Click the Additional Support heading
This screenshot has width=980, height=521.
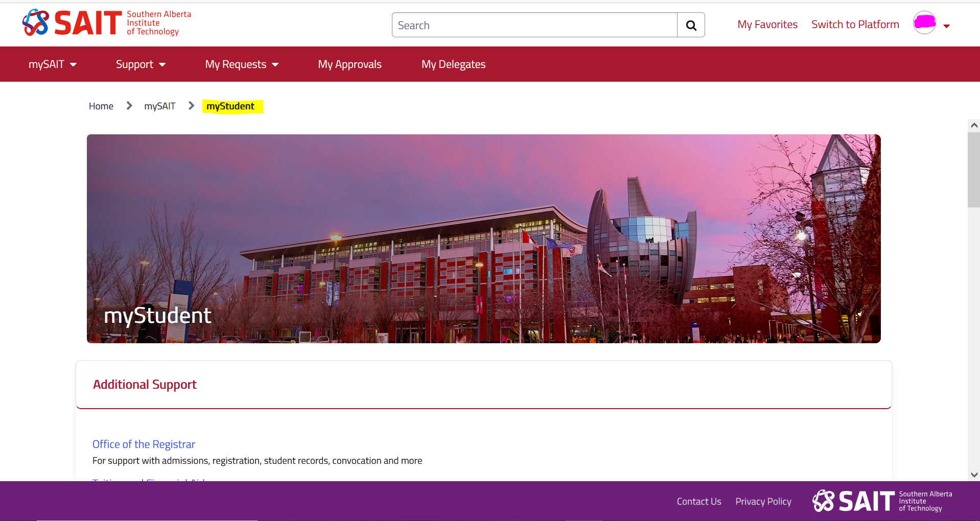[x=145, y=385]
